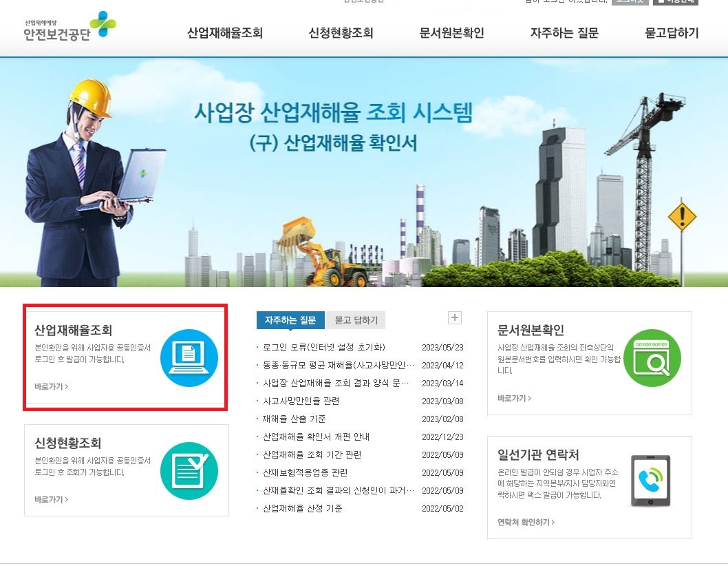Click the phone icon for 일선기관 연락처
Image resolution: width=728 pixels, height=566 pixels.
[651, 481]
